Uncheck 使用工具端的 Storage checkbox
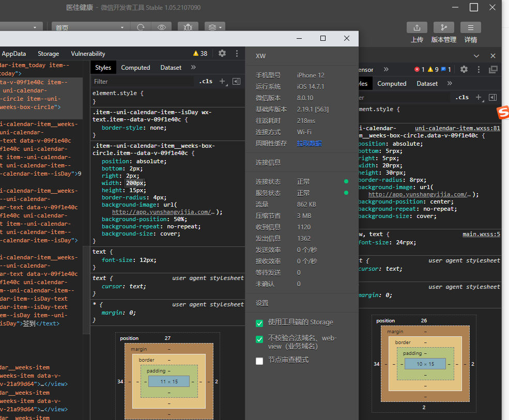The width and height of the screenshot is (509, 420). [x=259, y=323]
